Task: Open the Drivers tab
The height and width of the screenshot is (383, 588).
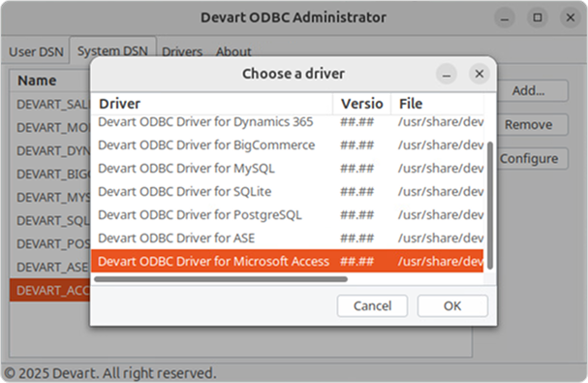Action: [182, 51]
